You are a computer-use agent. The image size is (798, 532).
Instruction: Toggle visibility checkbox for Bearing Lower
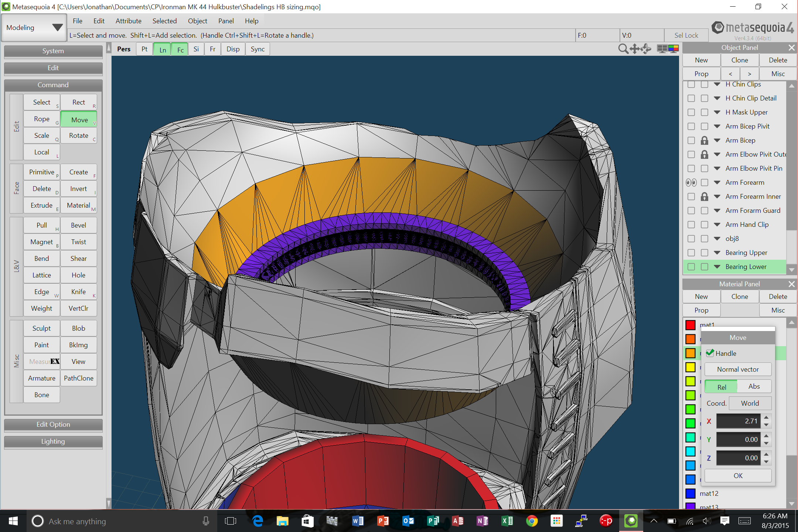691,267
